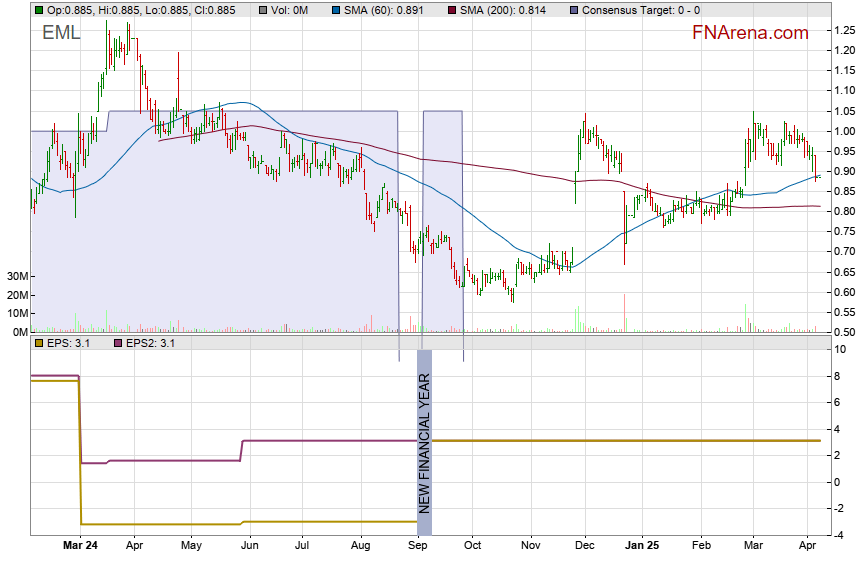
Task: Click the 'Oct' month axis label
Action: (x=473, y=546)
